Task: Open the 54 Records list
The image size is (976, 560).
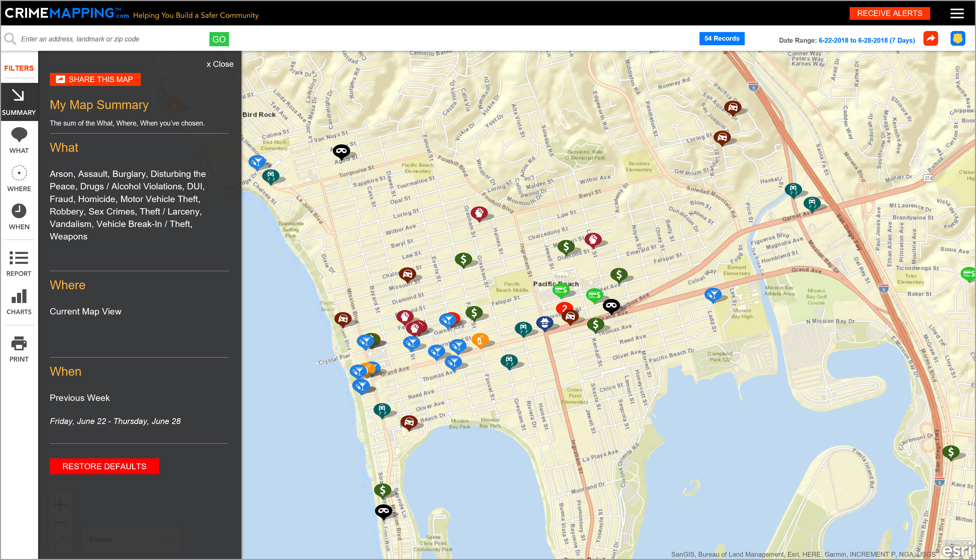Action: pyautogui.click(x=721, y=38)
